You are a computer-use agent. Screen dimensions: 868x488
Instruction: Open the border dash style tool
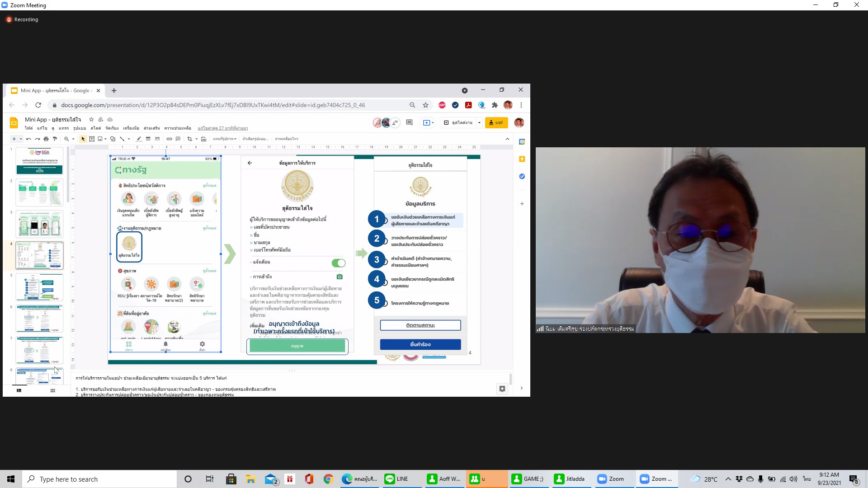pos(157,139)
